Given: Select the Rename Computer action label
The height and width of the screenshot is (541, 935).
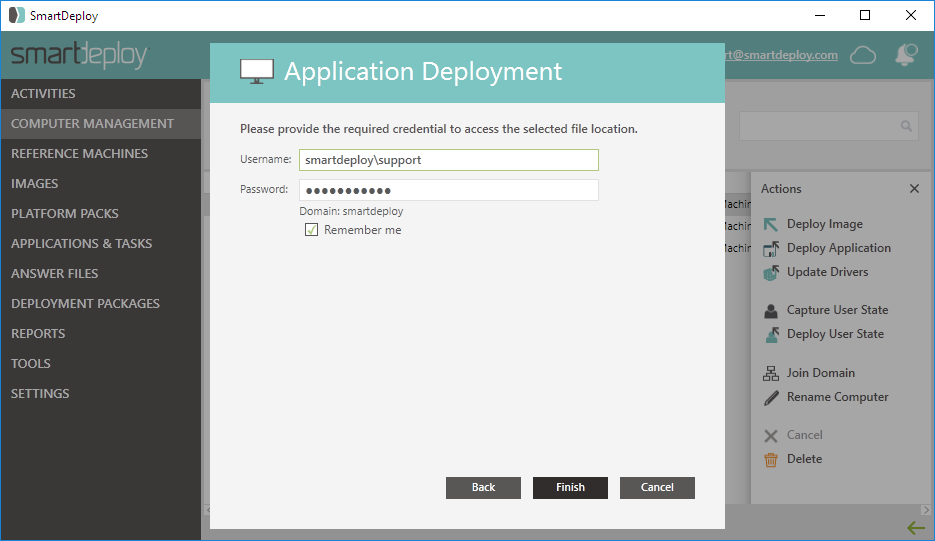Looking at the screenshot, I should [838, 397].
